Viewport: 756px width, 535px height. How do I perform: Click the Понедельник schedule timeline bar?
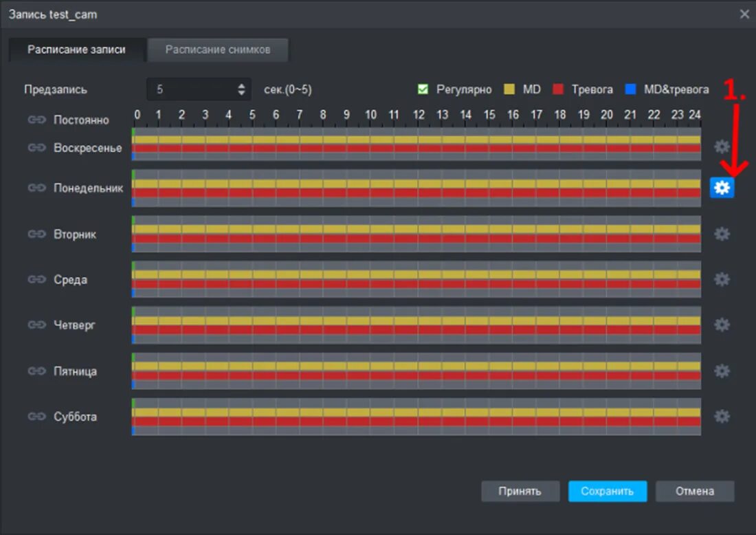(x=416, y=188)
